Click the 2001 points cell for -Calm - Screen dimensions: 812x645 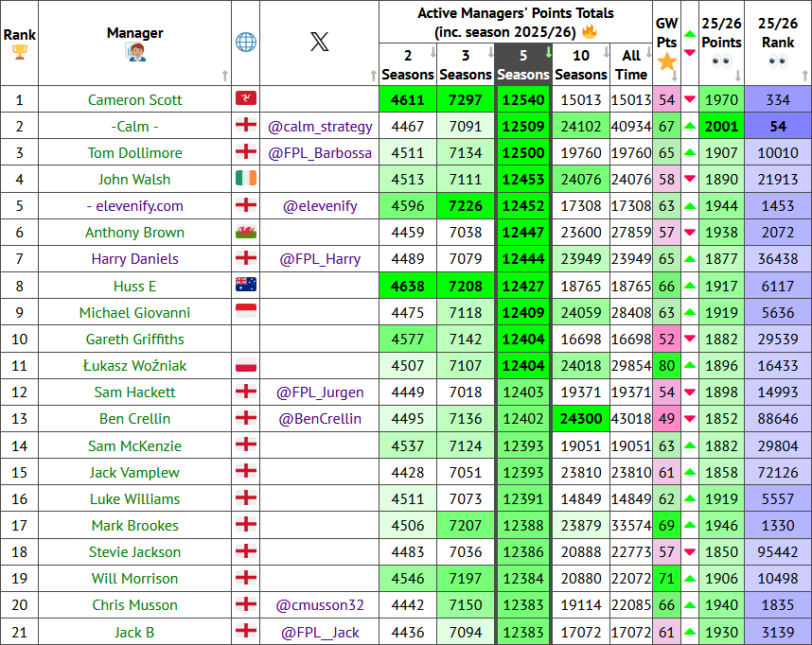(x=721, y=126)
